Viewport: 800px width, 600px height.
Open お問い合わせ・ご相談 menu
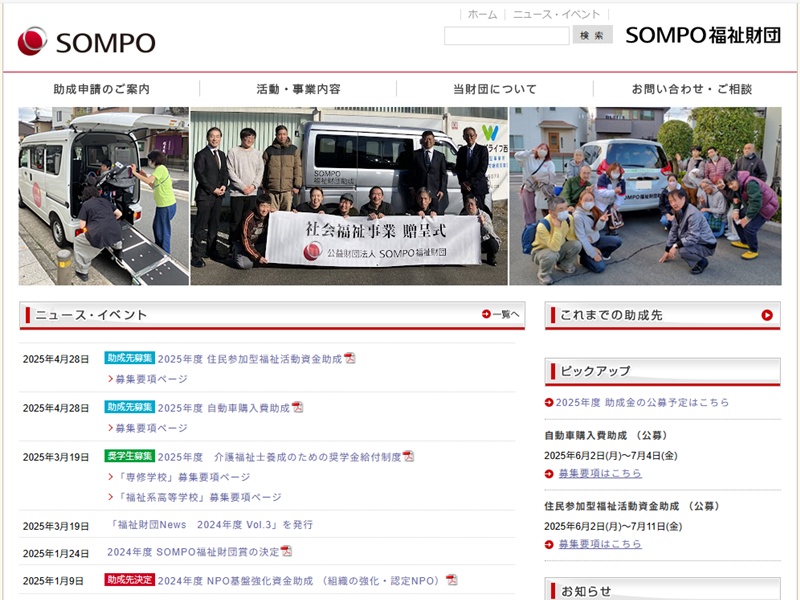coord(692,89)
